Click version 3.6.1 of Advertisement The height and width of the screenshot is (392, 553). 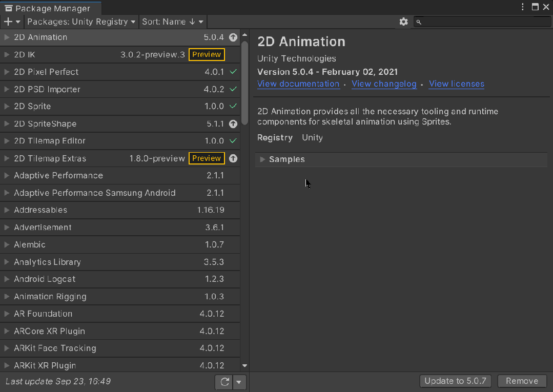214,228
